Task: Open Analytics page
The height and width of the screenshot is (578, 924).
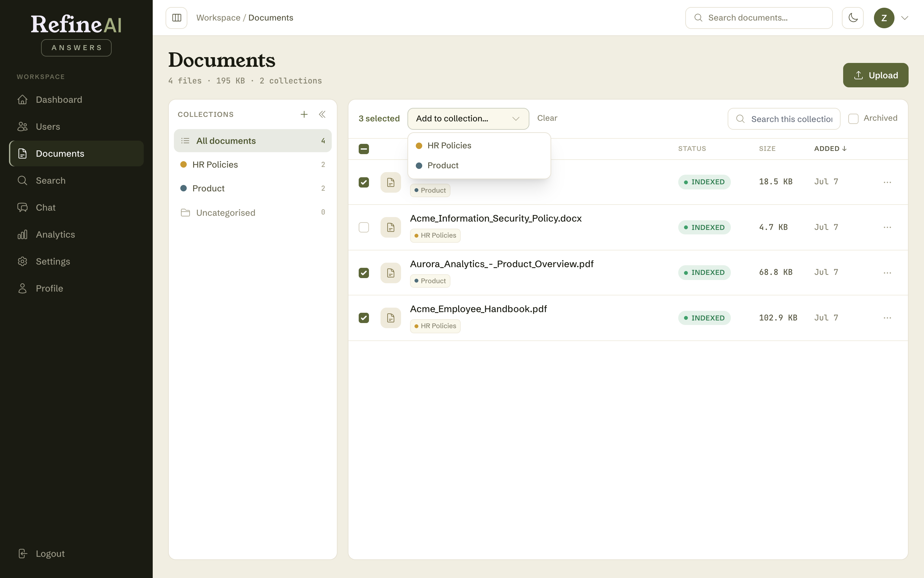Action: [x=76, y=235]
